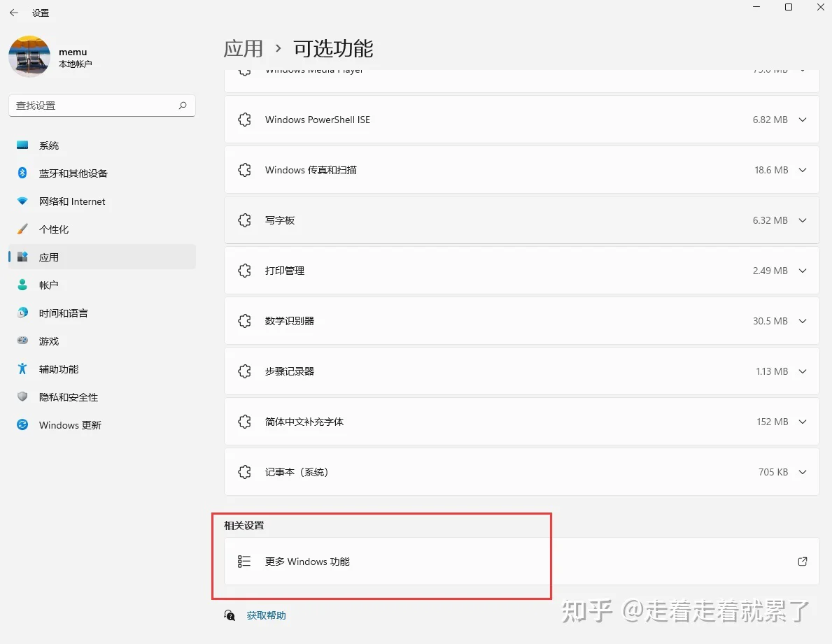The width and height of the screenshot is (832, 644).
Task: Expand the 记事本（系统）feature row
Action: [803, 472]
